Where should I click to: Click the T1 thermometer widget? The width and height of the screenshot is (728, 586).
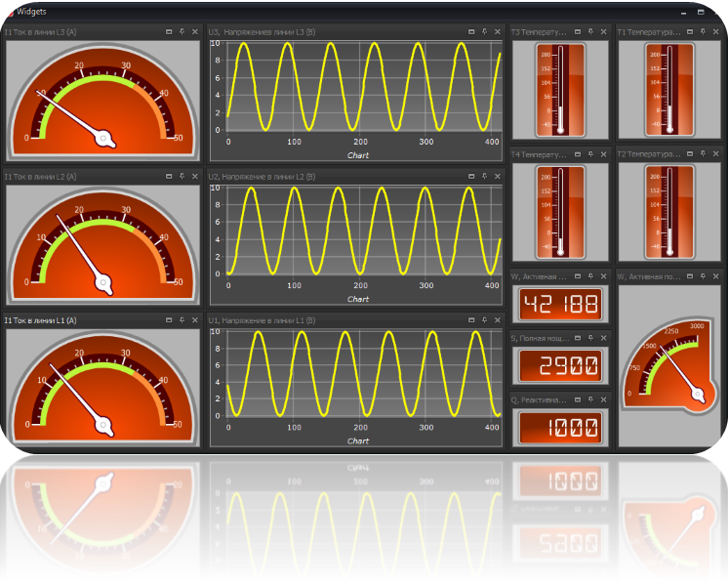[669, 90]
